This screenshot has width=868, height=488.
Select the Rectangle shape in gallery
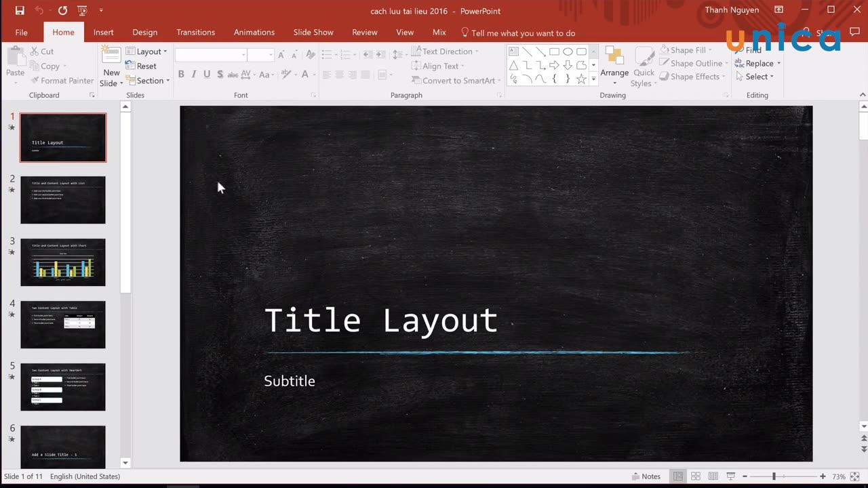[x=554, y=52]
